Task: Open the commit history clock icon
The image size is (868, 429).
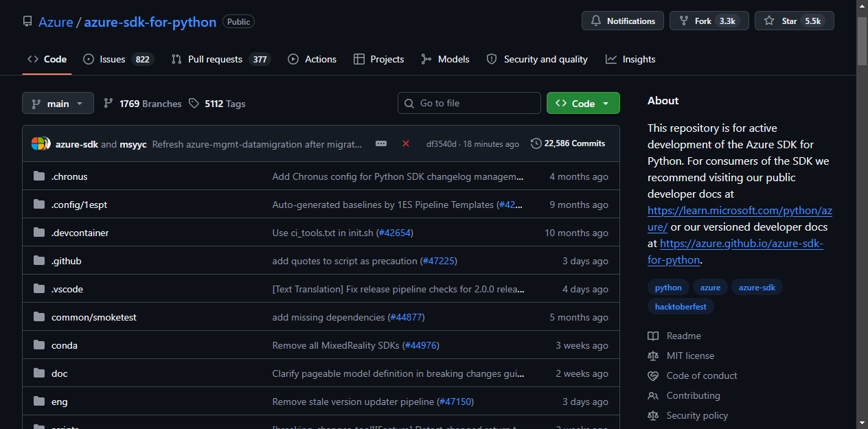Action: (536, 143)
